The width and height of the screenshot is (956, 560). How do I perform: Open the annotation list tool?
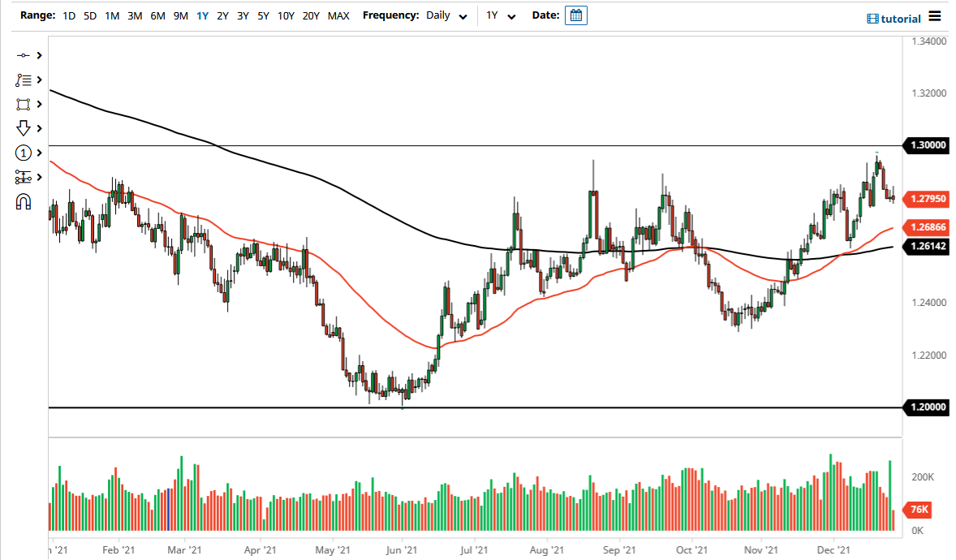24,80
